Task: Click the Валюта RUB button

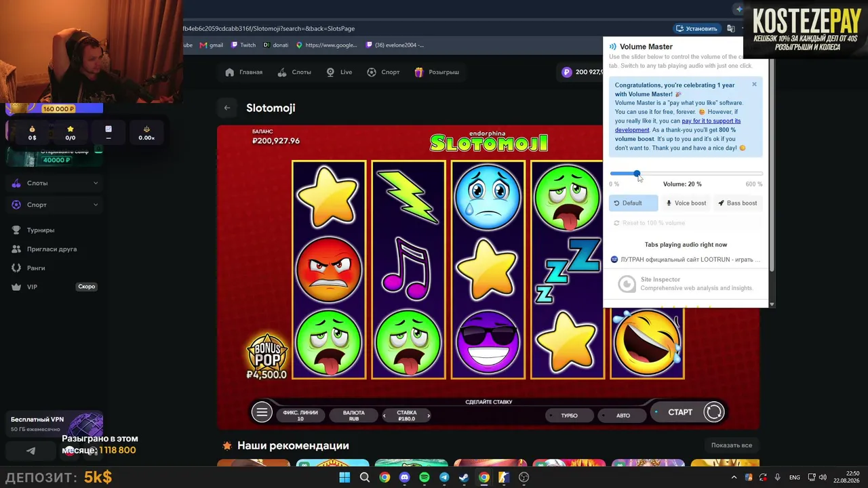Action: [x=354, y=415]
